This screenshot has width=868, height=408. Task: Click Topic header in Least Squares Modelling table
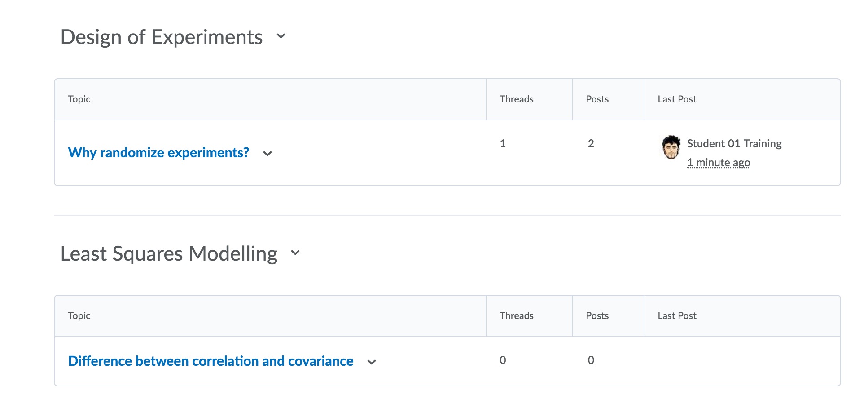point(79,316)
